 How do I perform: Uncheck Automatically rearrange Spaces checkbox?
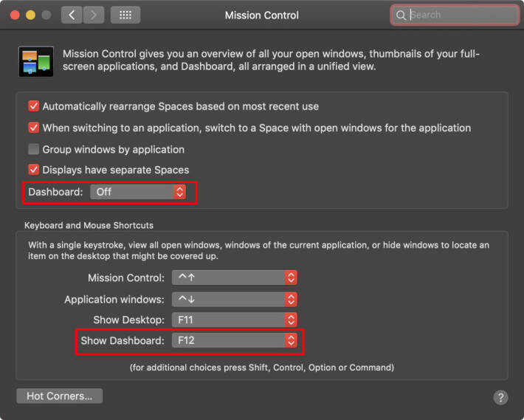coord(33,106)
